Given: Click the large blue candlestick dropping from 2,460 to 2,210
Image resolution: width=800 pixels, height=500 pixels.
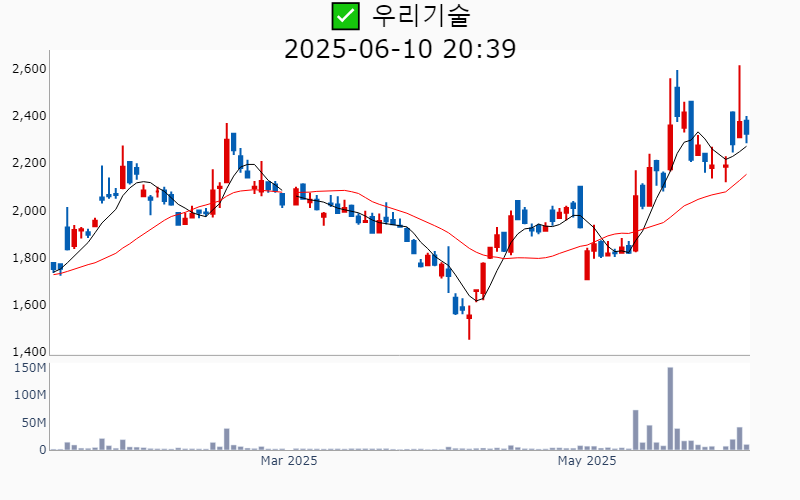Looking at the screenshot, I should [691, 131].
